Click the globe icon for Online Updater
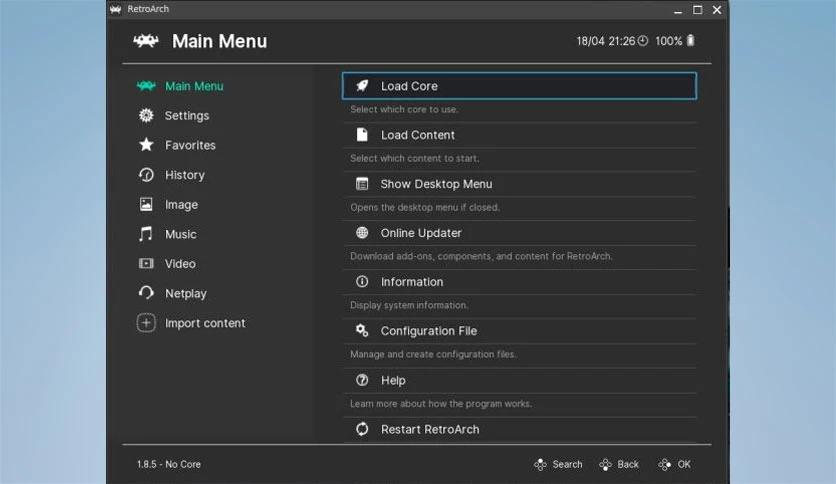Image resolution: width=836 pixels, height=484 pixels. coord(362,232)
